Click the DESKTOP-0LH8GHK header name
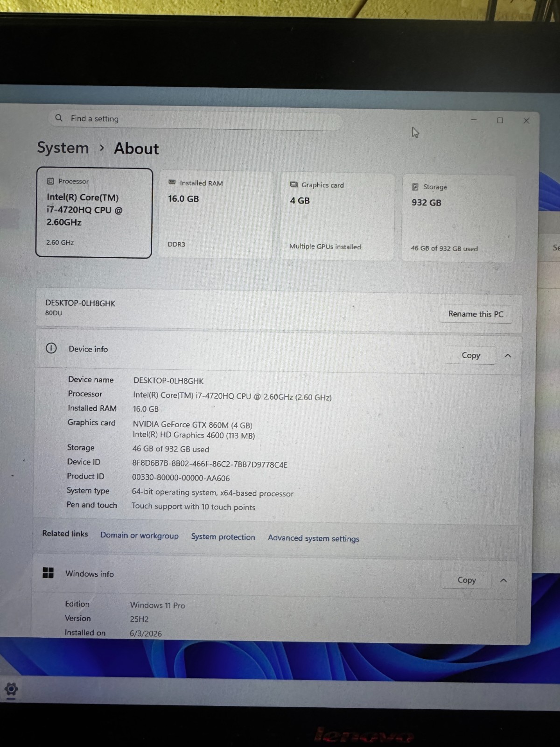The width and height of the screenshot is (560, 747). (x=80, y=303)
